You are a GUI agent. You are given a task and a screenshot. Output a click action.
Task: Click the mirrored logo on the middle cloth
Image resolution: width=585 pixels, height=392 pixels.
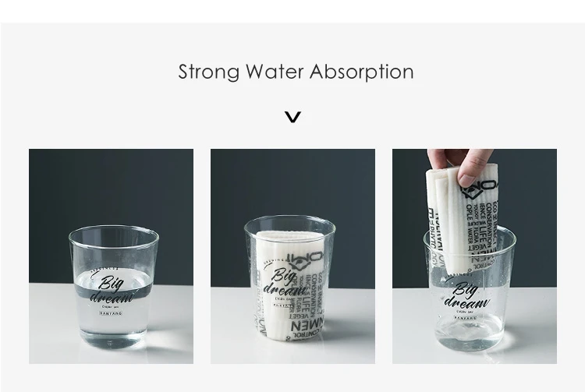click(x=304, y=261)
